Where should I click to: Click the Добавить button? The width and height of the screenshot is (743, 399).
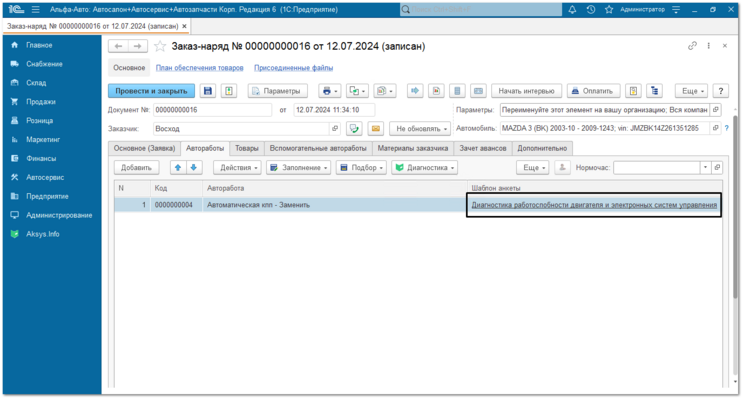point(136,167)
